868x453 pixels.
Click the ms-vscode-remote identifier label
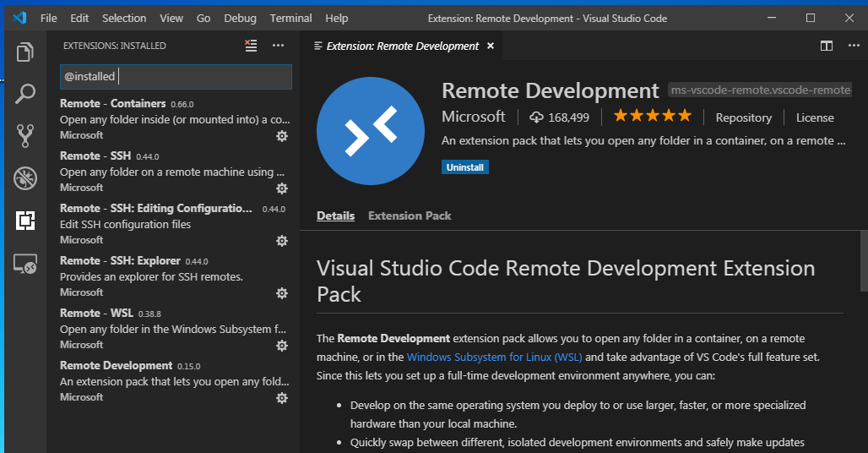pos(761,90)
